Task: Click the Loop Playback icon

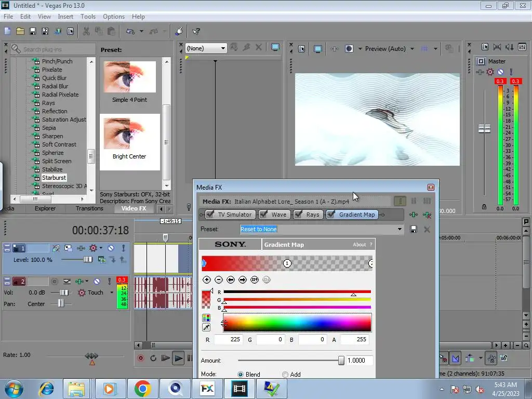Action: click(153, 358)
